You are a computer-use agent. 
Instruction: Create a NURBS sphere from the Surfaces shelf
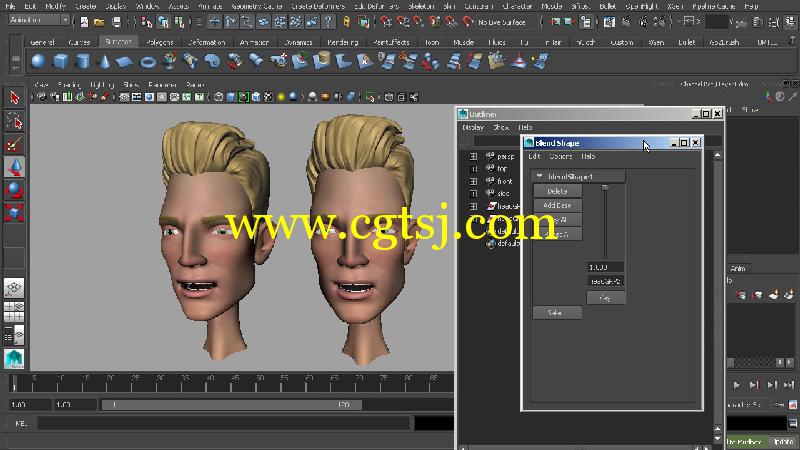[38, 62]
